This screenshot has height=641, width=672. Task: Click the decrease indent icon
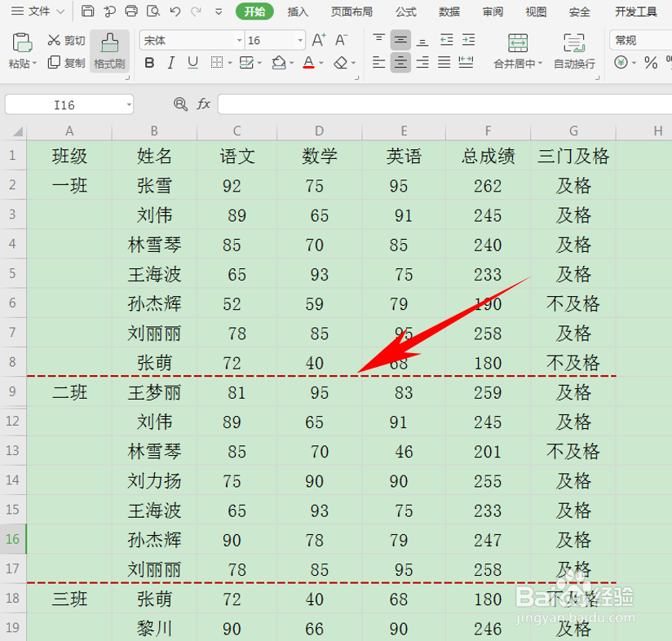(447, 40)
